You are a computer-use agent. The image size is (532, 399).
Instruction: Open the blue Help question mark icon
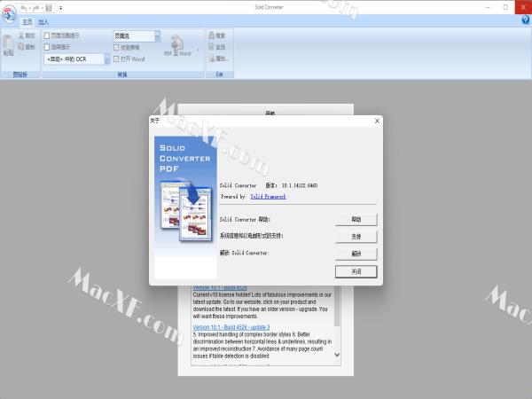click(x=525, y=20)
